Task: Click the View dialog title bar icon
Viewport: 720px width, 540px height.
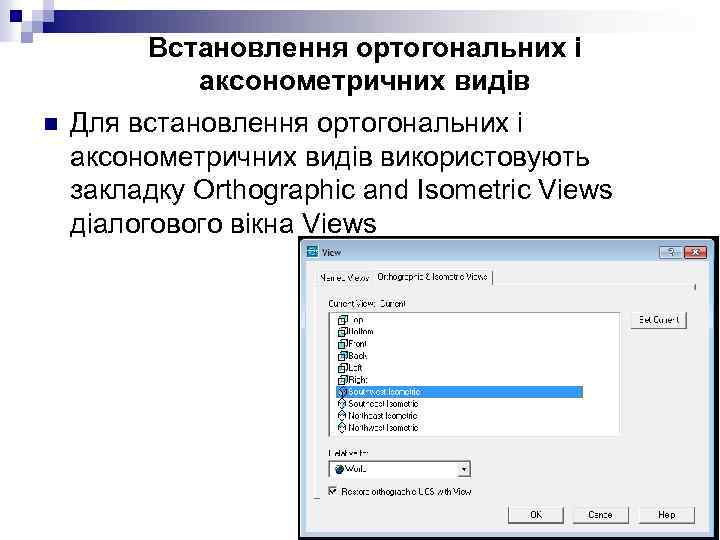Action: coord(312,252)
